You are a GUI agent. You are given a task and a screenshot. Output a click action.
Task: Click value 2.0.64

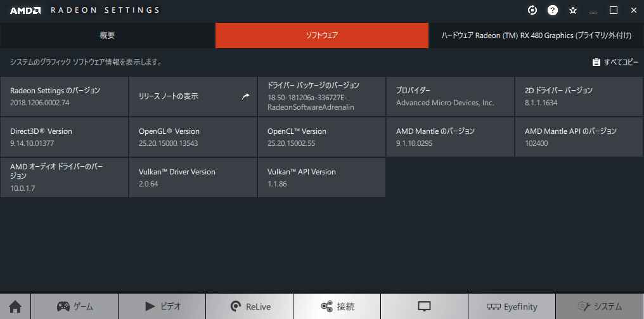pos(148,184)
